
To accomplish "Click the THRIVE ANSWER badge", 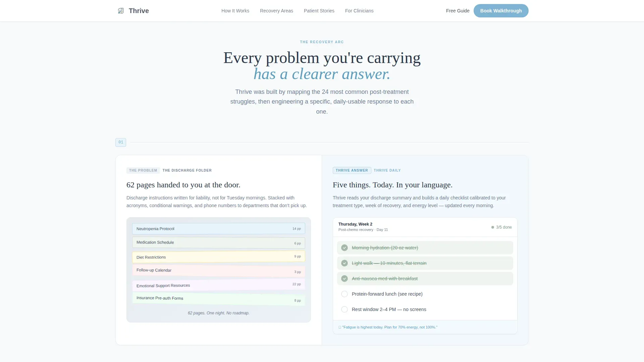I will coord(352,170).
